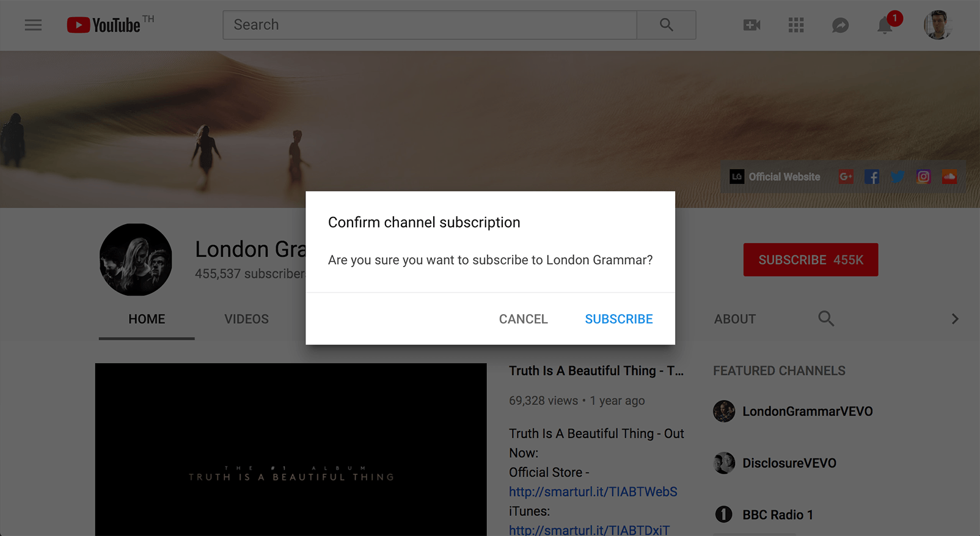Expand more tabs with right chevron
This screenshot has width=980, height=536.
pos(954,319)
